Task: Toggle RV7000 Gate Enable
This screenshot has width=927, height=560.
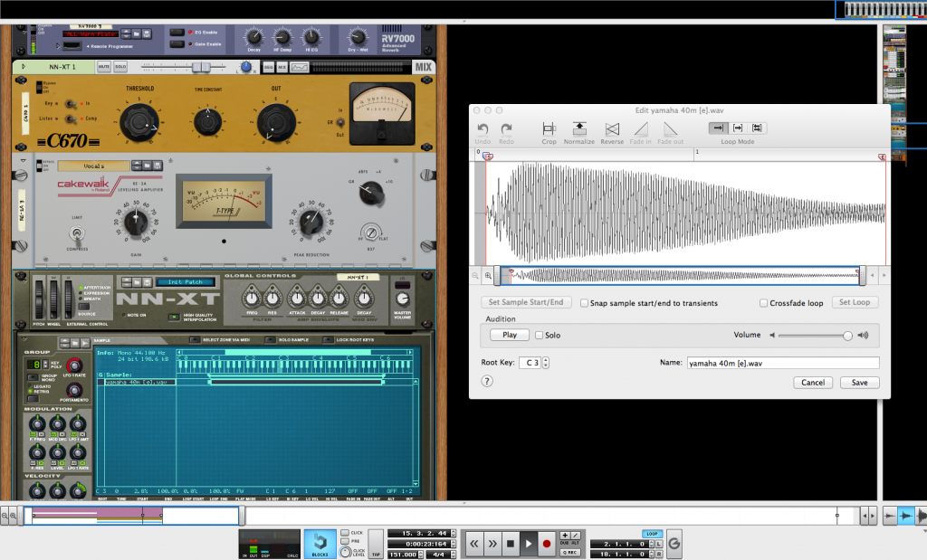Action: coord(177,43)
